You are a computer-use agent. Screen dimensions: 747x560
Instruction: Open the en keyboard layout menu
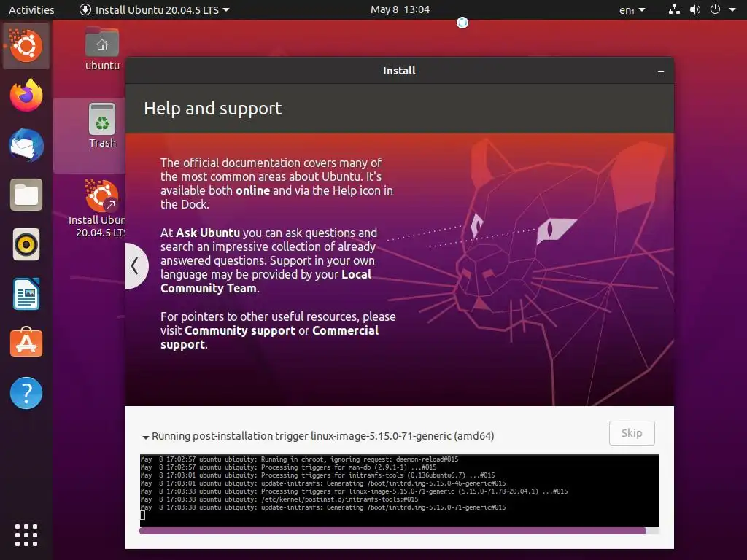point(632,9)
